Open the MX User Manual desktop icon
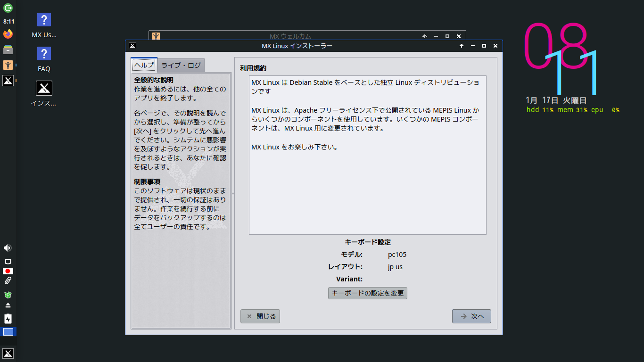 click(x=44, y=26)
